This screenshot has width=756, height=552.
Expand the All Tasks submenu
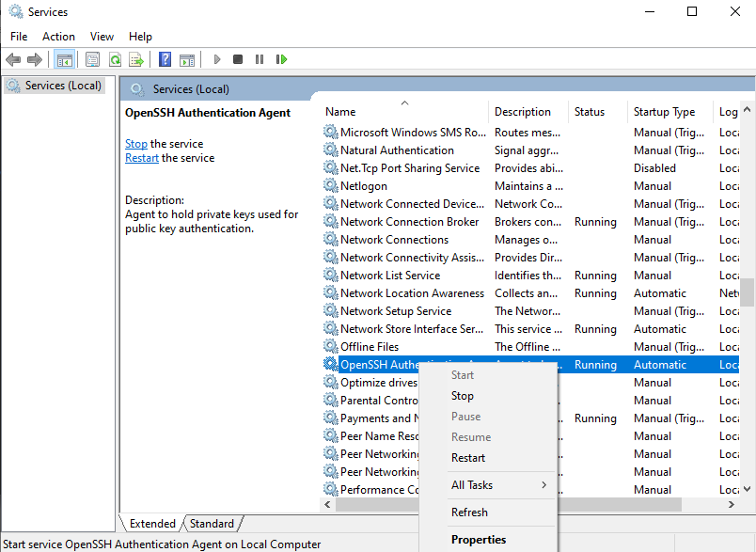488,485
